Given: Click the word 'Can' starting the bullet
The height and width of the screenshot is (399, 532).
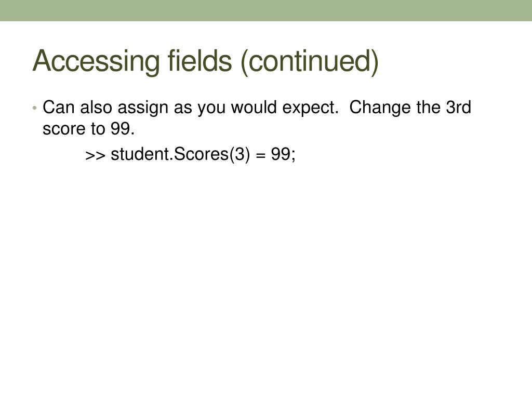Looking at the screenshot, I should [58, 107].
